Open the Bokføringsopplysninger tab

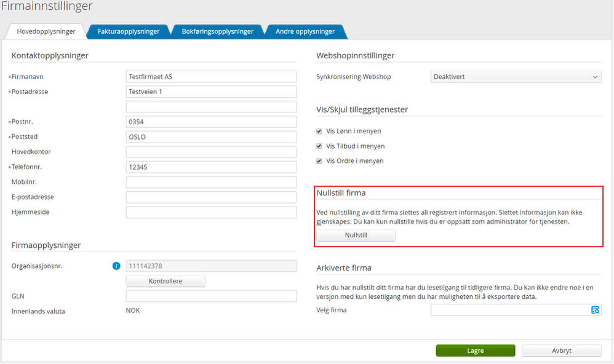tap(217, 31)
